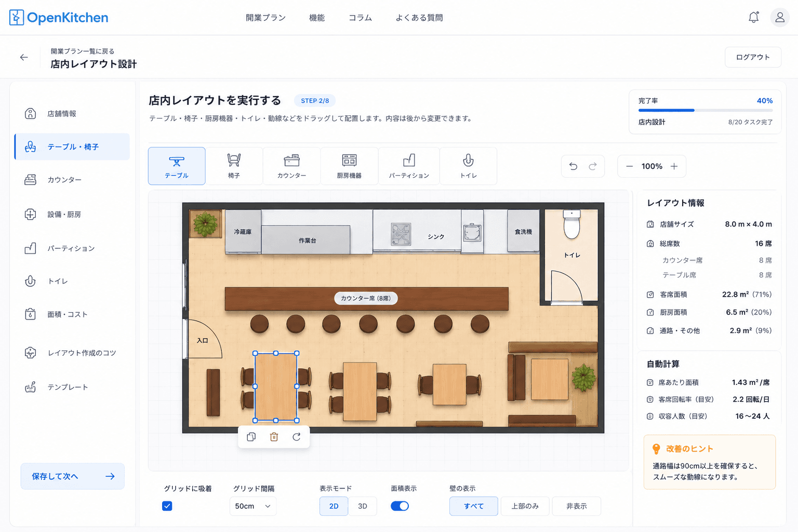Select the カウンター席 (8席) counter on canvas
This screenshot has width=798, height=532.
pos(366,298)
